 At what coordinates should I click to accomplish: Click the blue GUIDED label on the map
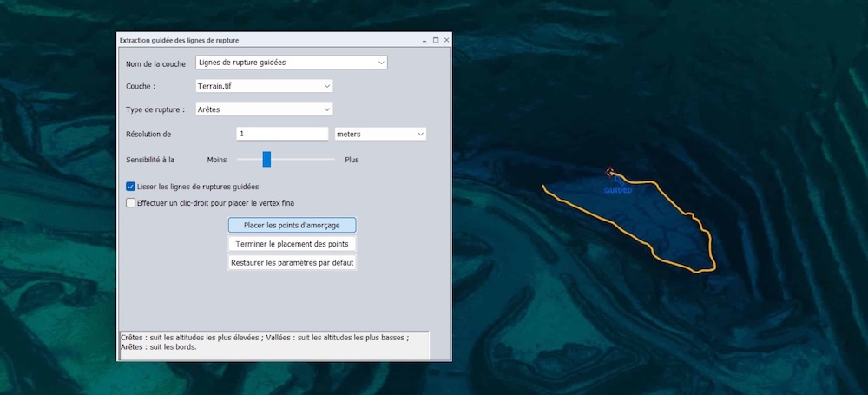pos(618,189)
